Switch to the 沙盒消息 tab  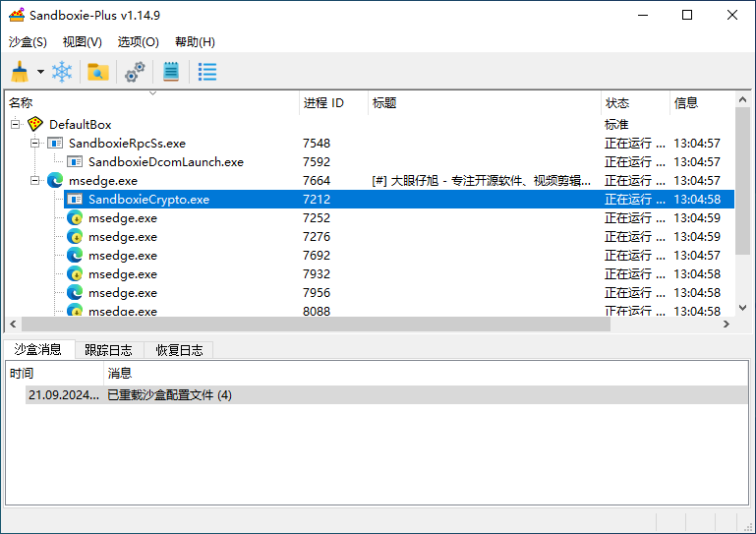click(x=38, y=349)
